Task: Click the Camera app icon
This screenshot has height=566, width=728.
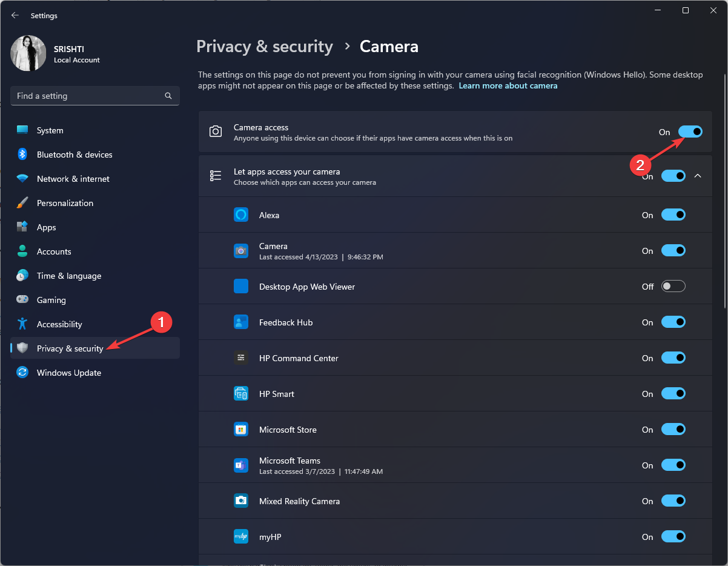Action: [x=241, y=250]
